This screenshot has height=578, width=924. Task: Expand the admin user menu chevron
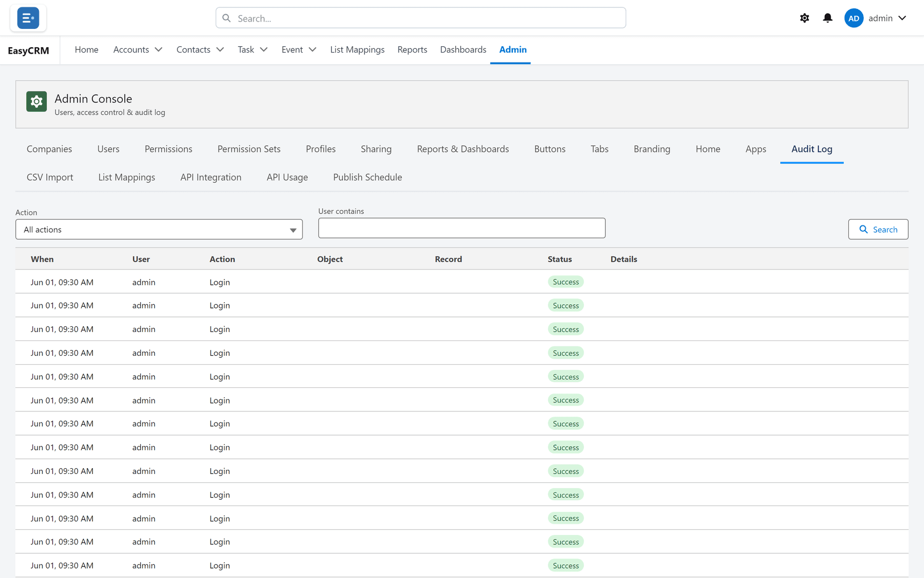[902, 18]
